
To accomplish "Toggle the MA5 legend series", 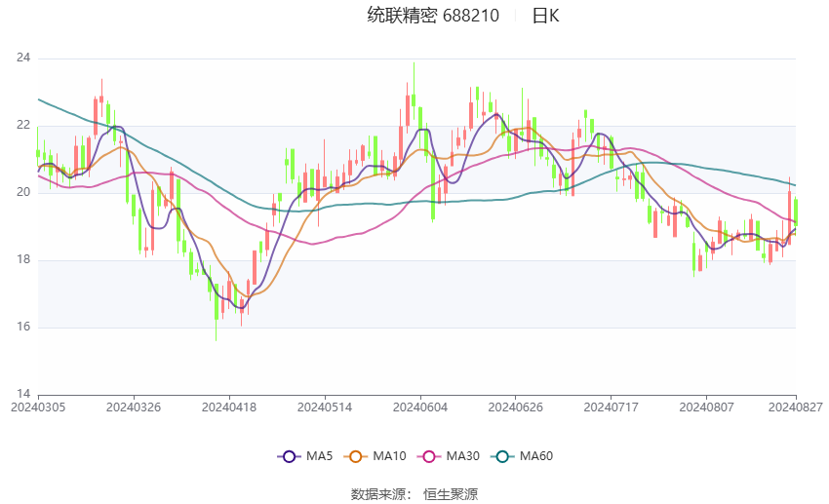I will (x=305, y=456).
